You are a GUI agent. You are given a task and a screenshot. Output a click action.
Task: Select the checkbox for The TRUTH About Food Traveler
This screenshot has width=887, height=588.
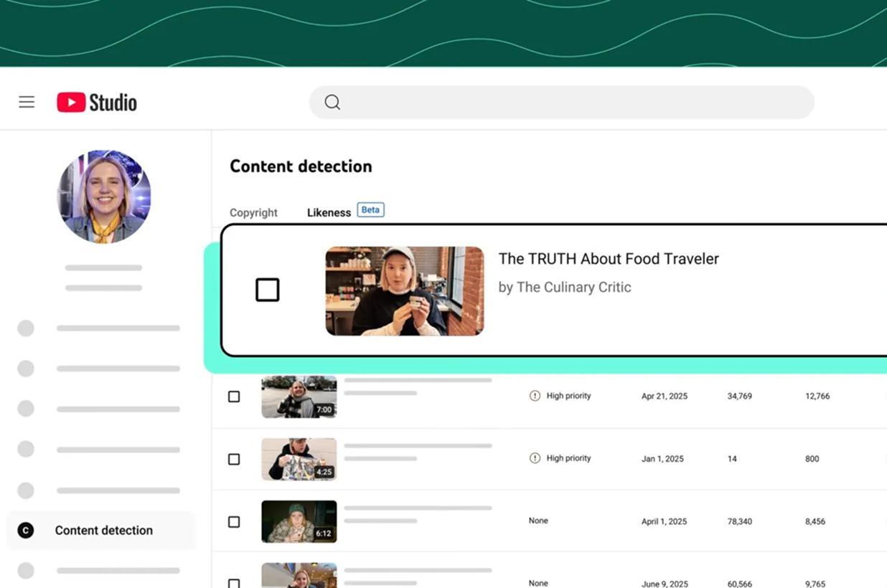[267, 290]
